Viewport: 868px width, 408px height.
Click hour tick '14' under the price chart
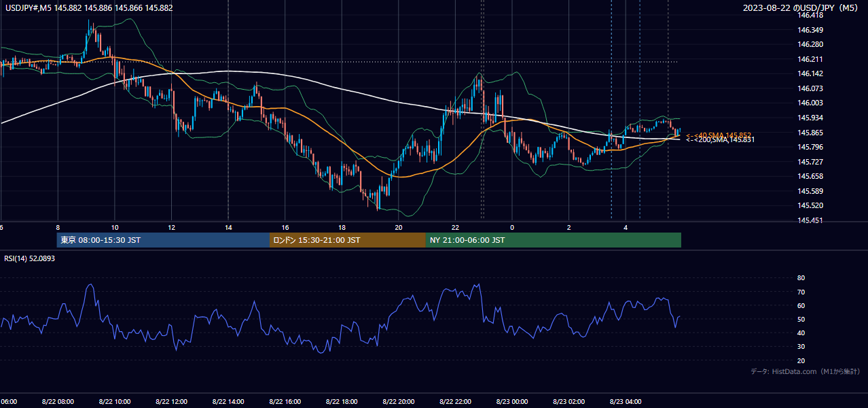[228, 227]
